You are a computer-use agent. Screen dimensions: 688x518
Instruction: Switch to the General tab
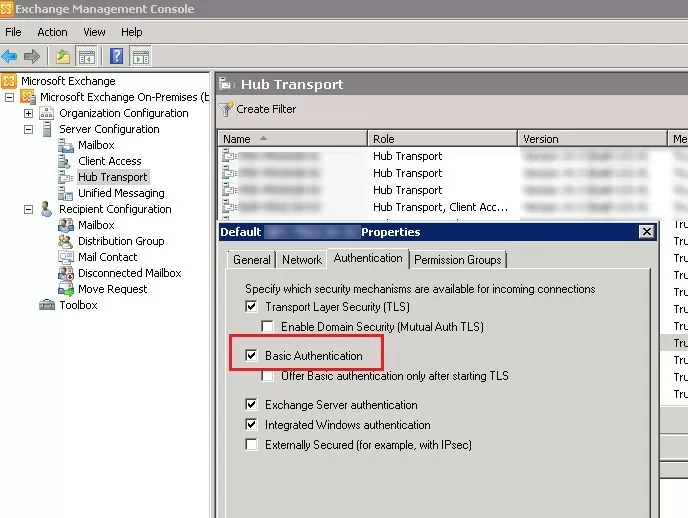pos(251,260)
